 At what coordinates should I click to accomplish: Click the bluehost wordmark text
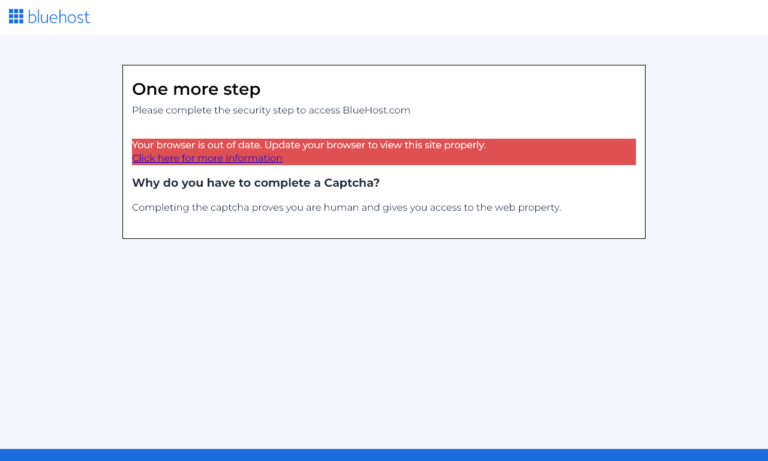(x=59, y=17)
